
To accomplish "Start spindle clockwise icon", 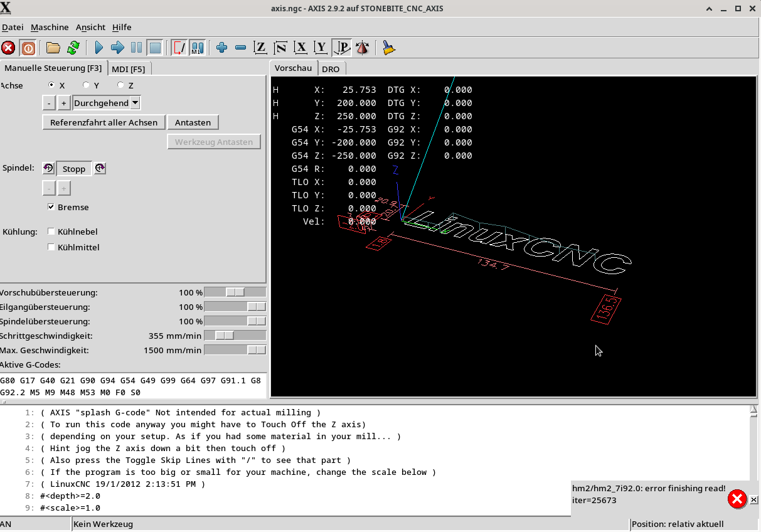I will coord(100,168).
